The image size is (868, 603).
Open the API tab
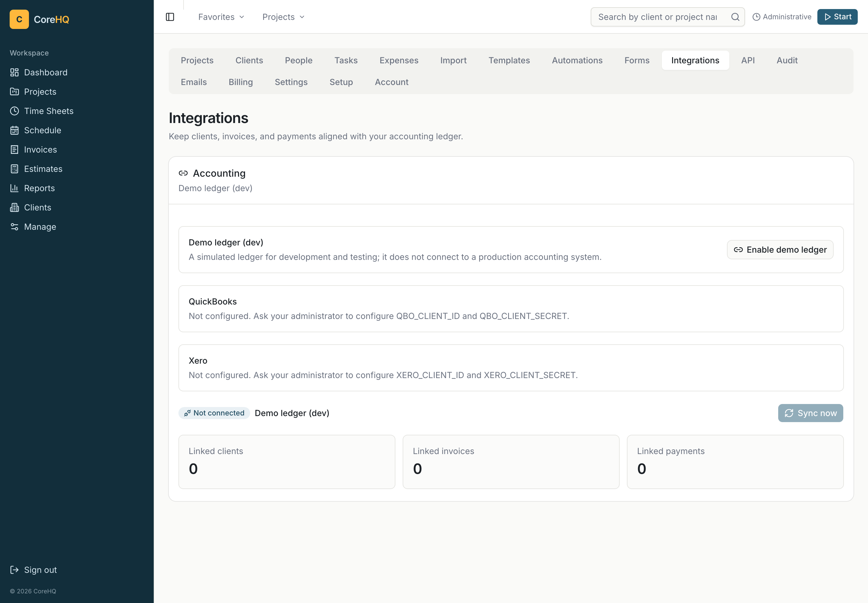pos(748,61)
